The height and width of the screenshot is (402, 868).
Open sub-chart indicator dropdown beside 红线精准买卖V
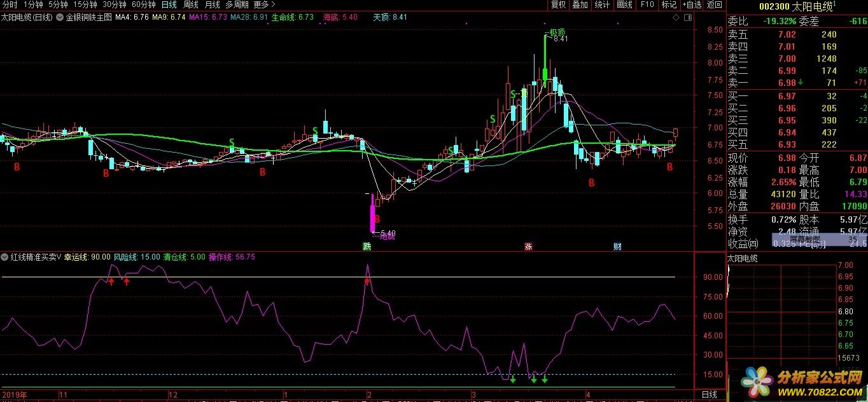click(5, 258)
